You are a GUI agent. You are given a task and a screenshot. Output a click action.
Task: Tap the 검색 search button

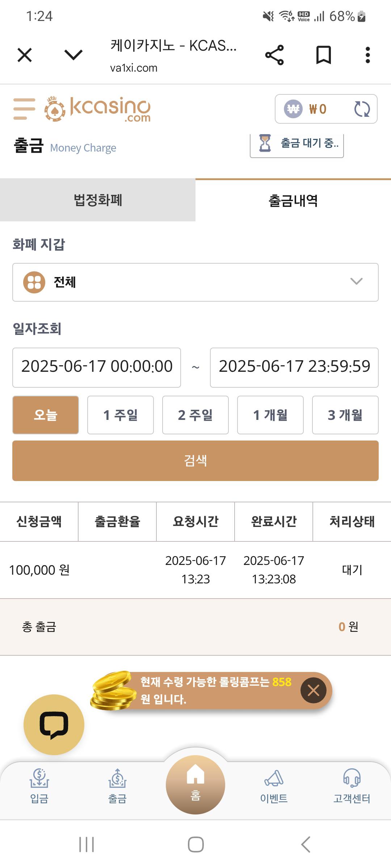195,460
